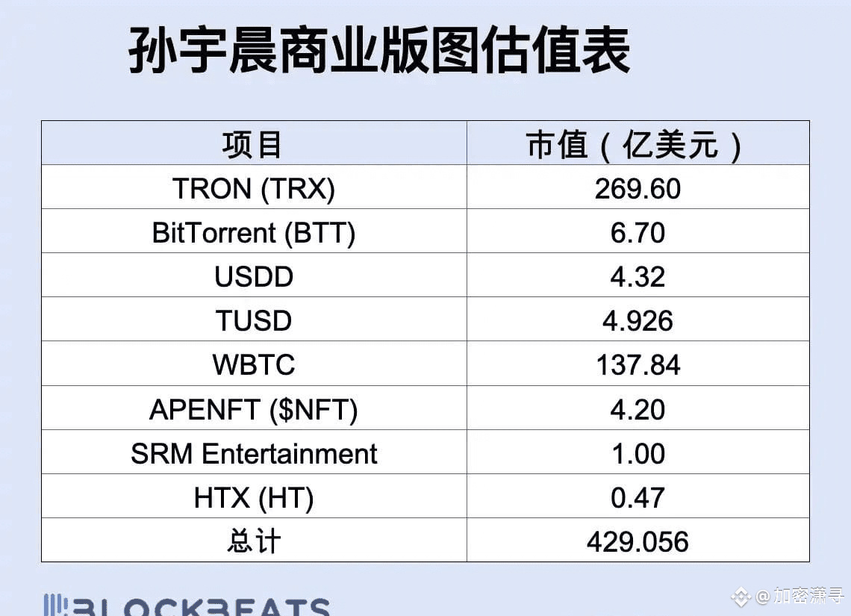Select the 429.056 total value
Screen dimensions: 851x616
pyautogui.click(x=638, y=541)
